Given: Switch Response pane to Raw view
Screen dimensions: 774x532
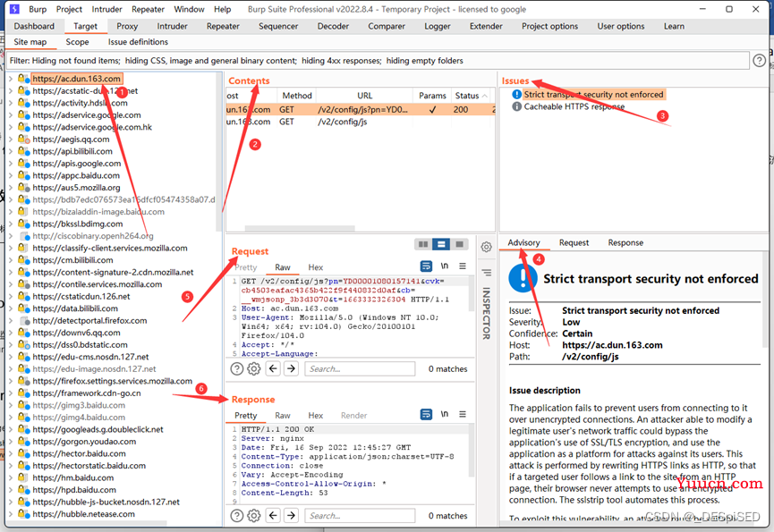Looking at the screenshot, I should click(x=283, y=416).
